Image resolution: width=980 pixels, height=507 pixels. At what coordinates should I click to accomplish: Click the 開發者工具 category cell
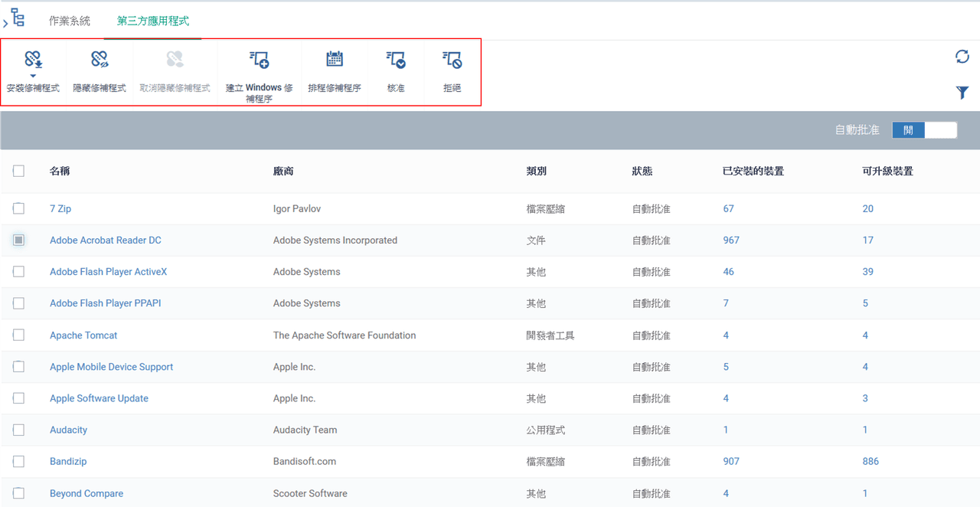pyautogui.click(x=550, y=335)
